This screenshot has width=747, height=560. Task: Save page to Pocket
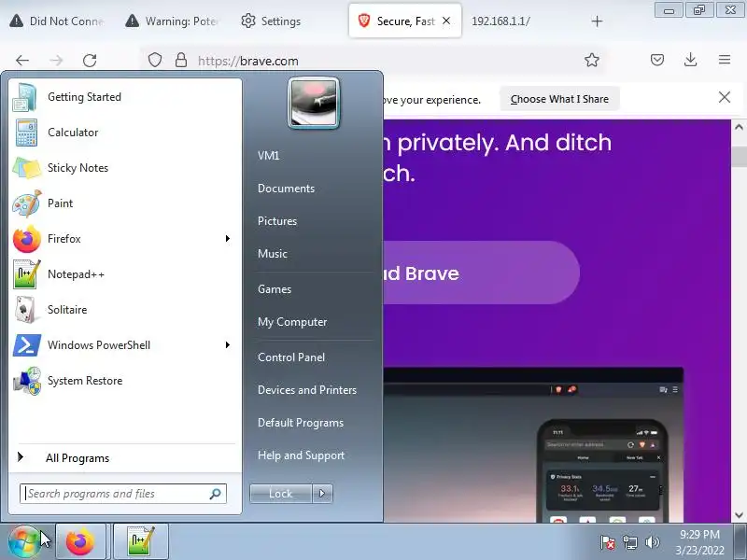tap(657, 60)
